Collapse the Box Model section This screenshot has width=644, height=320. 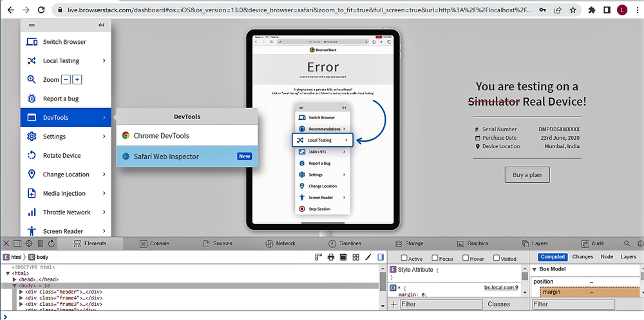click(534, 270)
